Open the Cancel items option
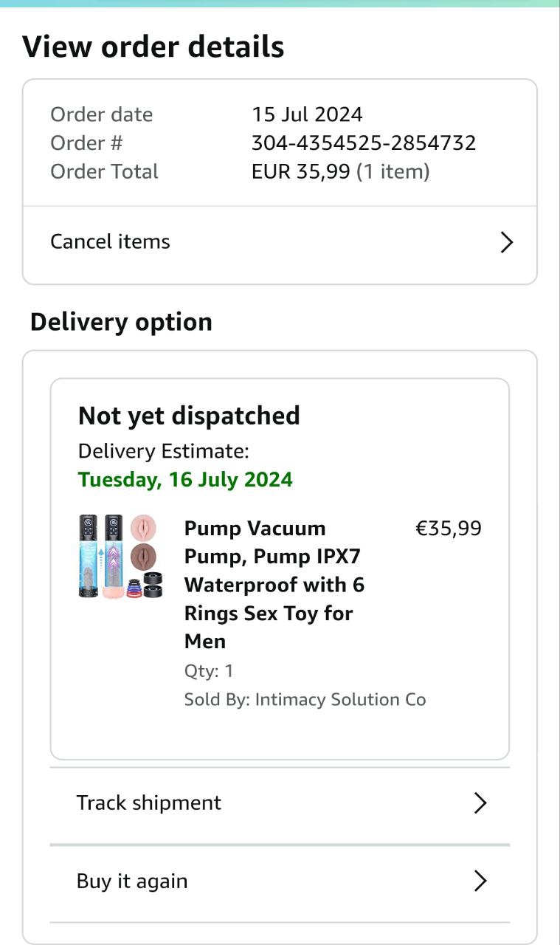Viewport: 560px width, 945px height. 111,242
